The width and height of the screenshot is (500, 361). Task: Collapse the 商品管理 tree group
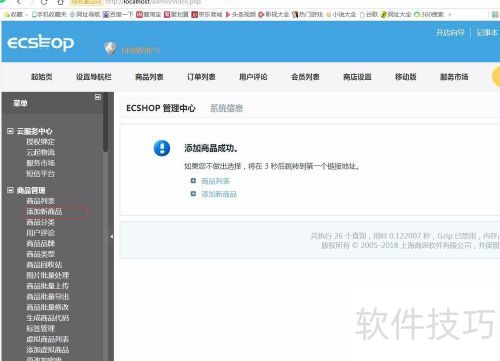click(10, 190)
